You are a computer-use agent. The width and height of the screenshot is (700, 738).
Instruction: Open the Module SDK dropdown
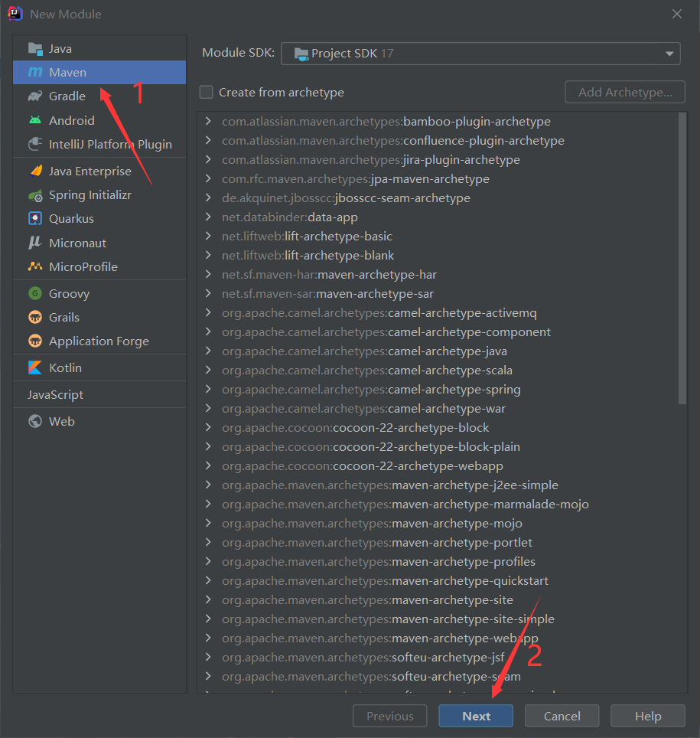pyautogui.click(x=480, y=54)
